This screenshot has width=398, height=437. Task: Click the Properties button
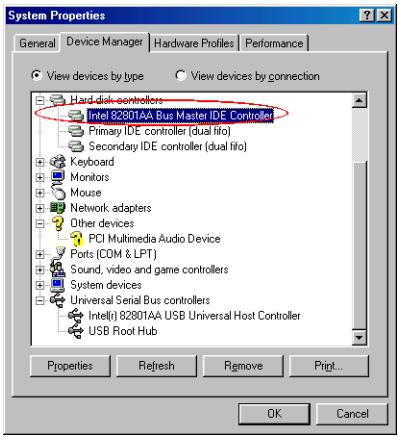(70, 366)
